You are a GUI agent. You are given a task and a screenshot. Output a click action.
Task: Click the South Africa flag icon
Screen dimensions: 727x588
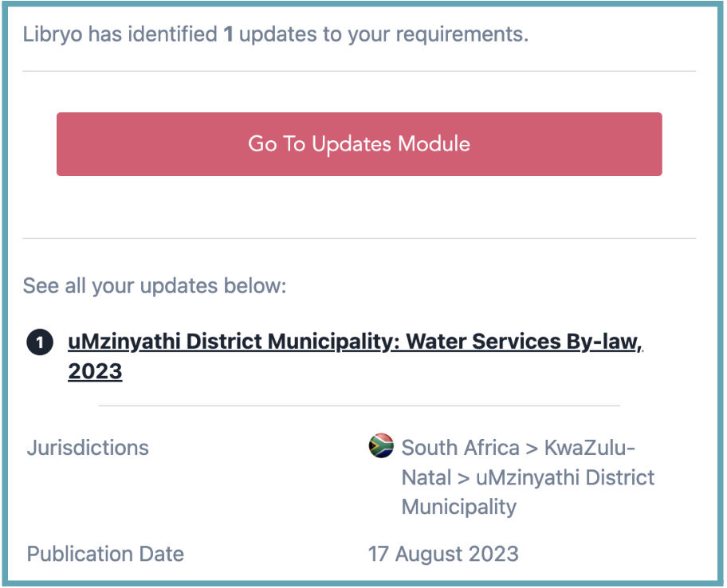pos(381,446)
